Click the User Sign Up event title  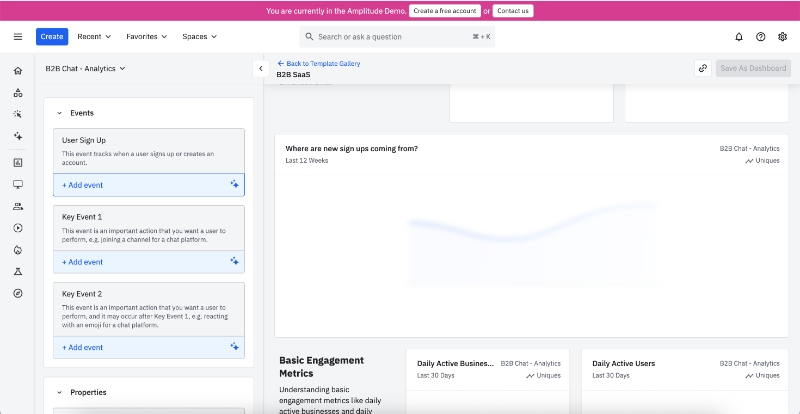[x=84, y=140]
